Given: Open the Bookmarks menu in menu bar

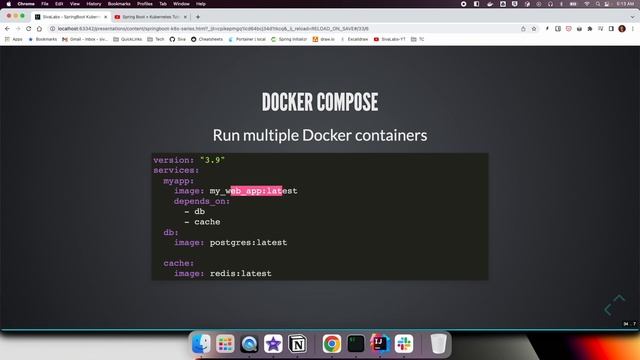Looking at the screenshot, I should [119, 4].
